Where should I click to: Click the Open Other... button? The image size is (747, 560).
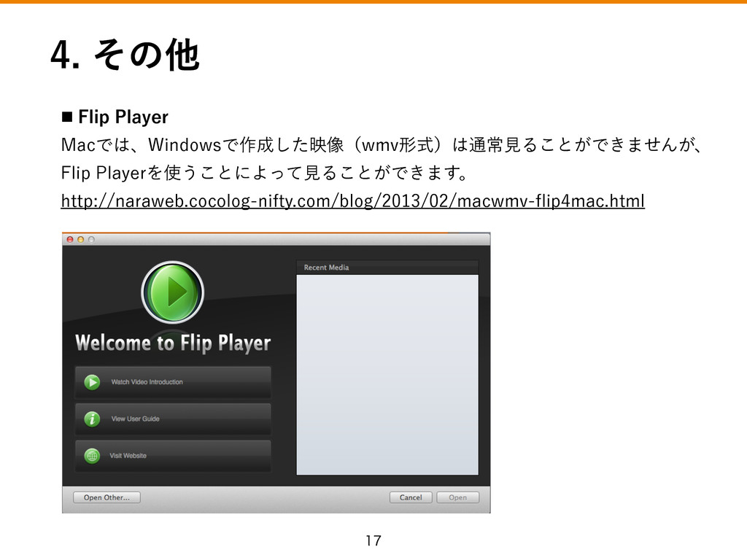tap(107, 497)
